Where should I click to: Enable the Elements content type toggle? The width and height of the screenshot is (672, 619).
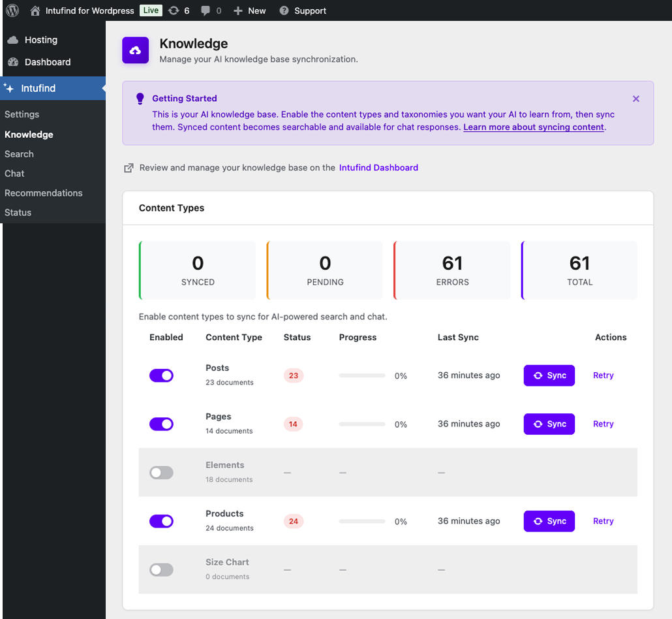click(161, 473)
